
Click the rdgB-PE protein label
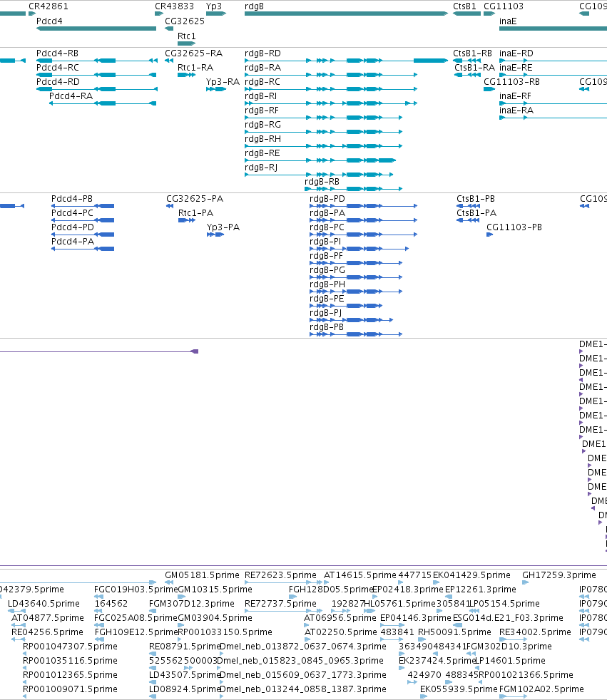coord(327,299)
